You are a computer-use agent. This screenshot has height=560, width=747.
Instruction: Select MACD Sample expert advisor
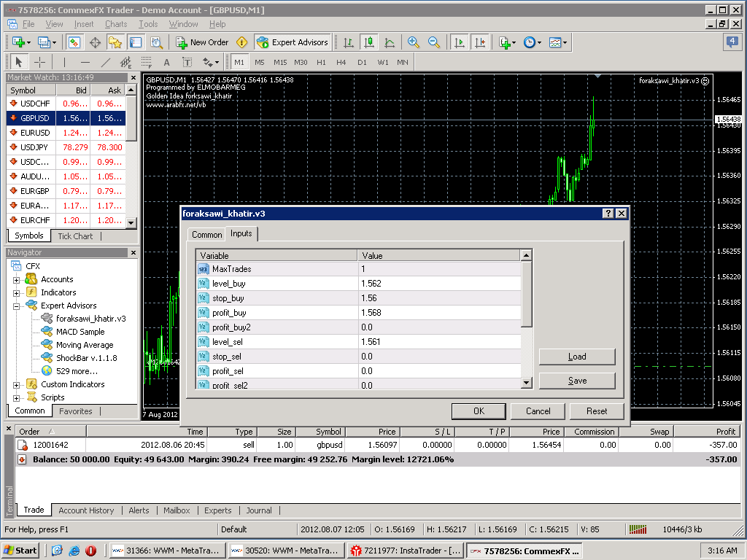pyautogui.click(x=80, y=332)
